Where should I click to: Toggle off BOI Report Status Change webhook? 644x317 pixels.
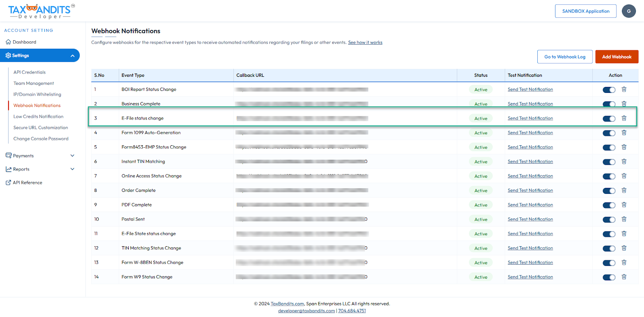[x=609, y=90]
